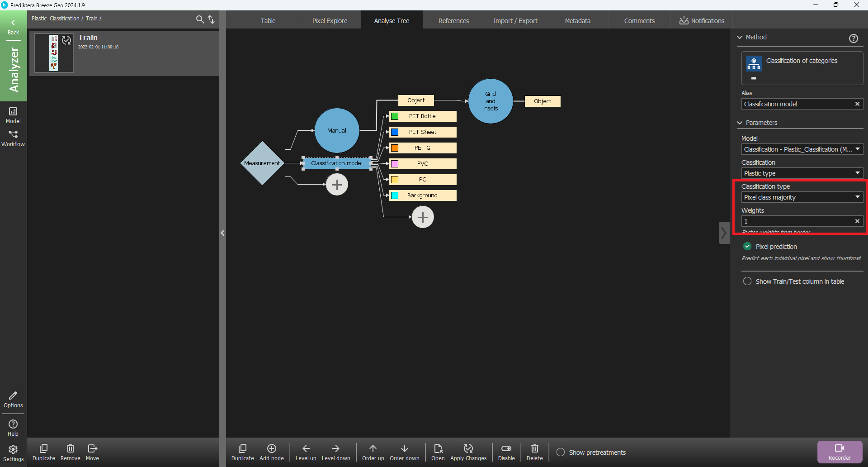Click the Apply Changes icon
Image resolution: width=868 pixels, height=467 pixels.
point(468,448)
